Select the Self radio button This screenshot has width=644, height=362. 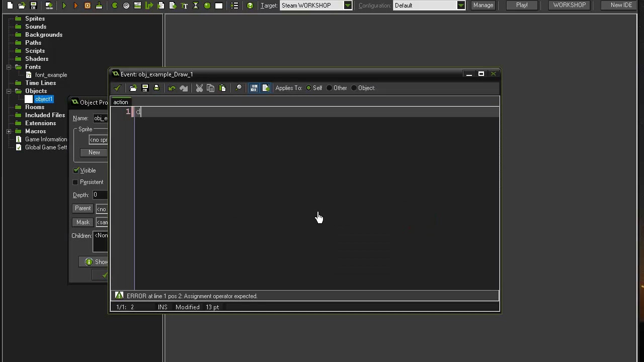point(308,88)
